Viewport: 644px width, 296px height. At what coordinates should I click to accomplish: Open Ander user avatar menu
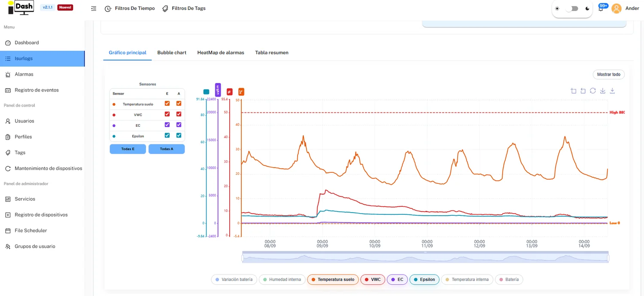617,9
